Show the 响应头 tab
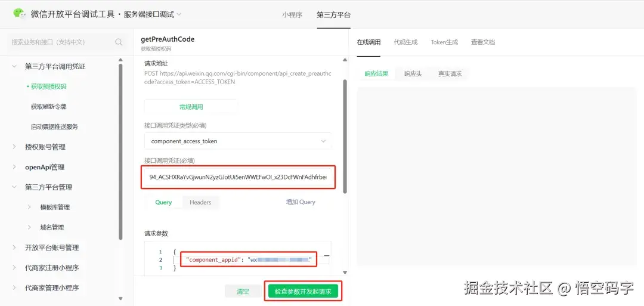Viewport: 644px width, 306px height. click(413, 74)
